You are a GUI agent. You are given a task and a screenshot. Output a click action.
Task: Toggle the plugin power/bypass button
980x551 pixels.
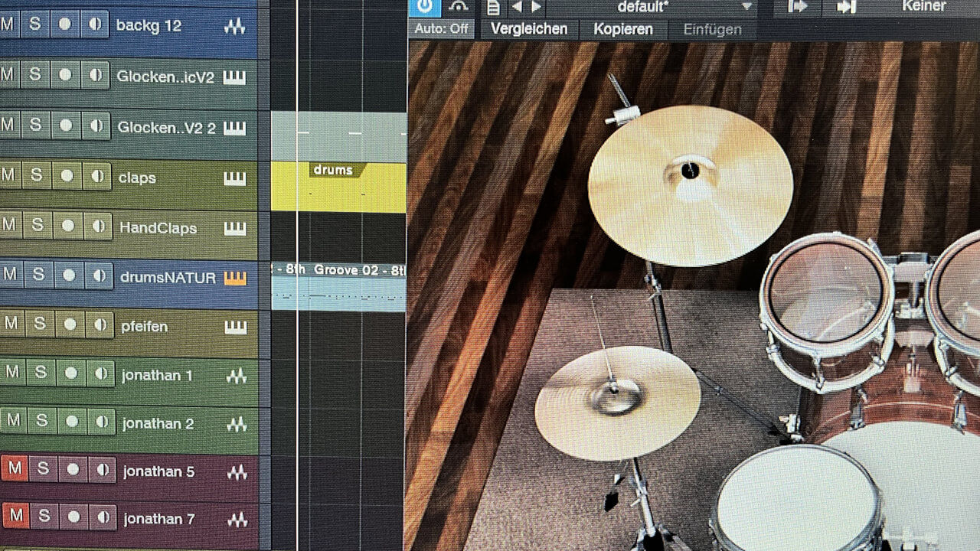(424, 7)
